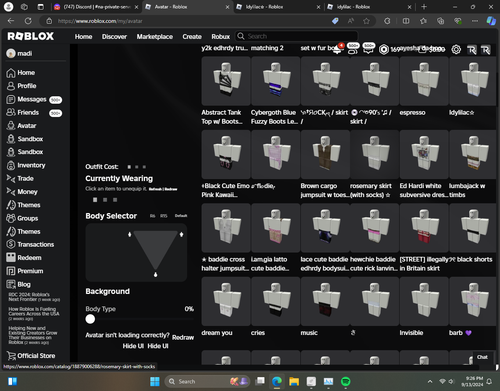Click the Roblox logo in the header
Viewport: 500px width, 391px height.
[31, 36]
